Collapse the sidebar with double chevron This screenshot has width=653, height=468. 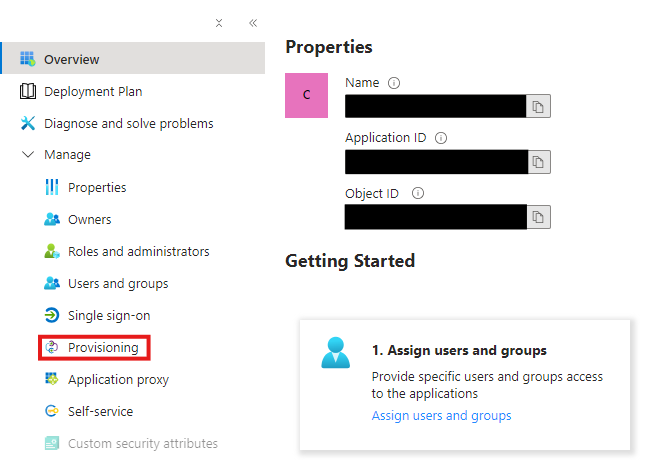(253, 23)
